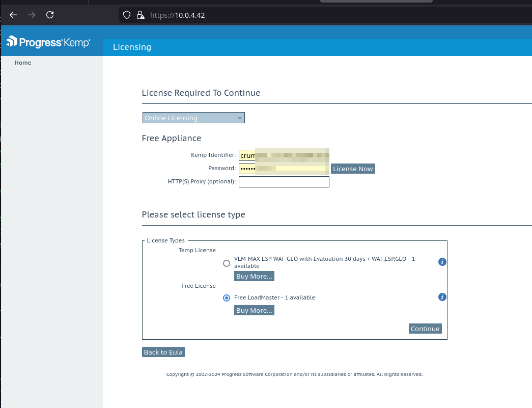532x408 pixels.
Task: Reload the current page
Action: point(50,15)
